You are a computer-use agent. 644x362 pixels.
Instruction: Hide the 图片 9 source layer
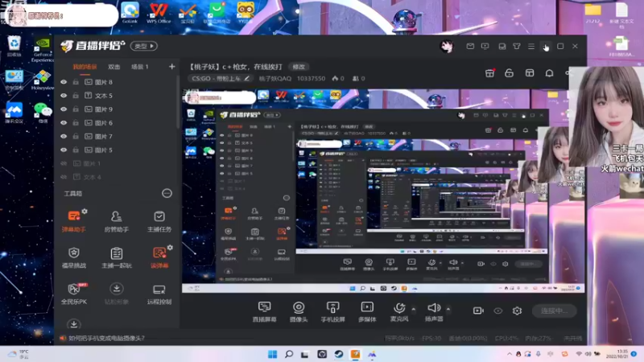click(x=64, y=109)
